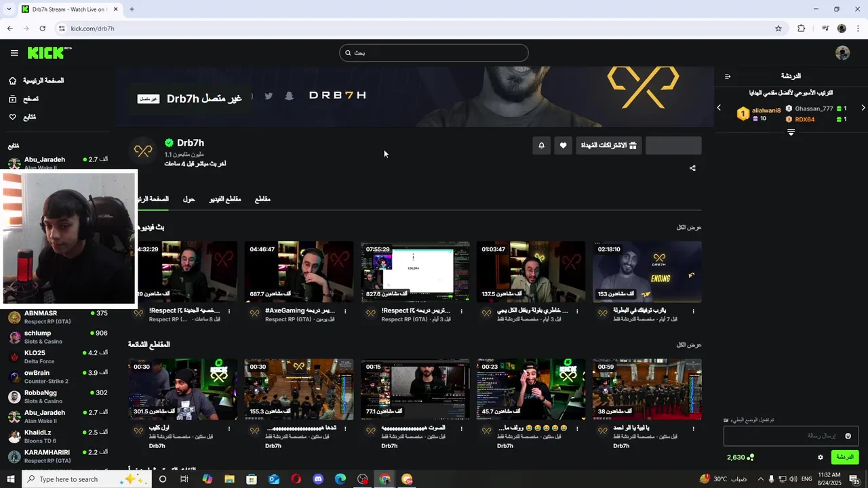Open a new browser tab
868x488 pixels.
click(132, 9)
